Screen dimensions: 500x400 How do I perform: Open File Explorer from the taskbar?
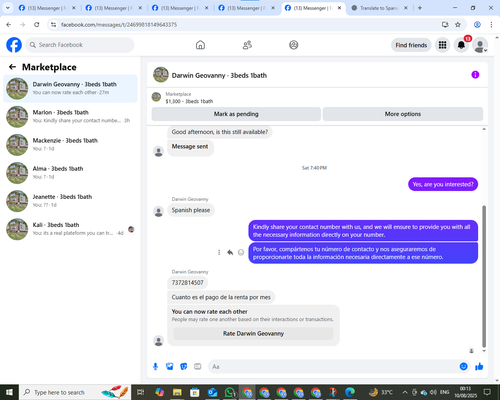177,392
